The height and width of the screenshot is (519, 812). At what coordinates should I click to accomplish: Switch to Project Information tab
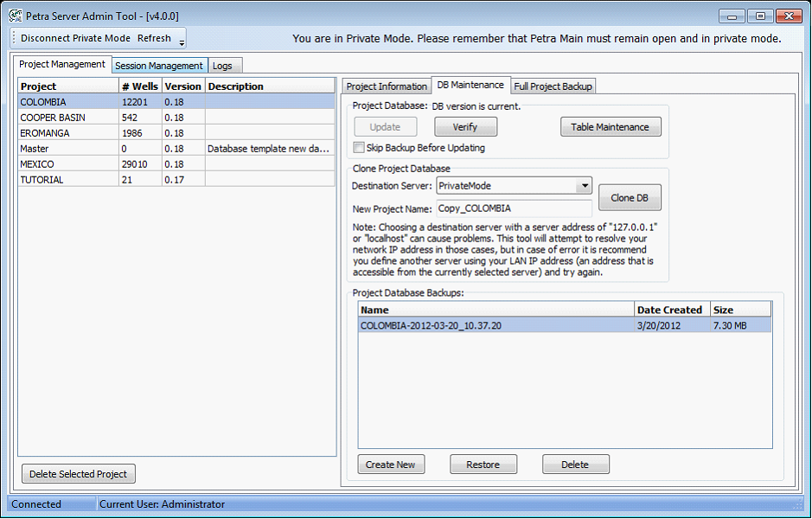point(387,86)
